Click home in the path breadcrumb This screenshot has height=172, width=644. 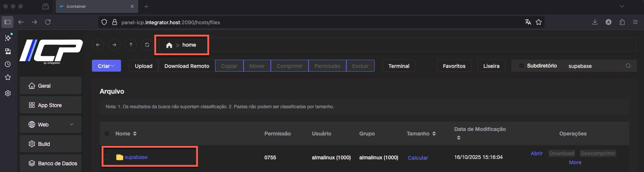click(189, 45)
